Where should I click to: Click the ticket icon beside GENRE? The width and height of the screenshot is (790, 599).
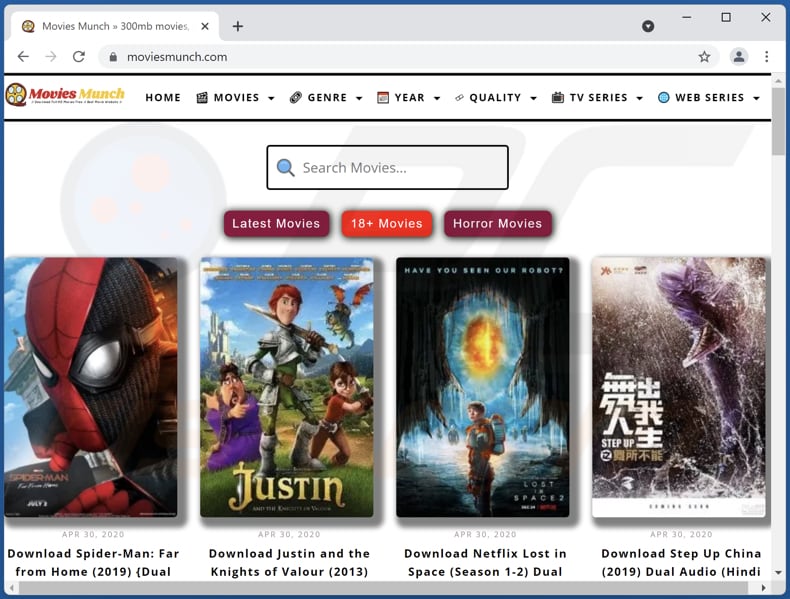pyautogui.click(x=296, y=98)
